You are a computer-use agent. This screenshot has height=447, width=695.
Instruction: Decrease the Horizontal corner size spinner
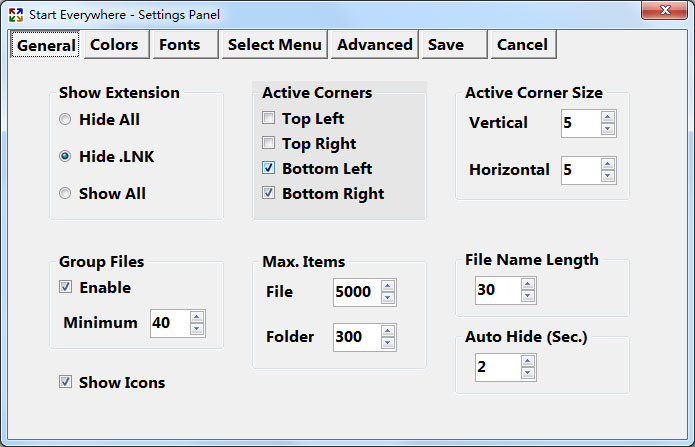point(608,176)
